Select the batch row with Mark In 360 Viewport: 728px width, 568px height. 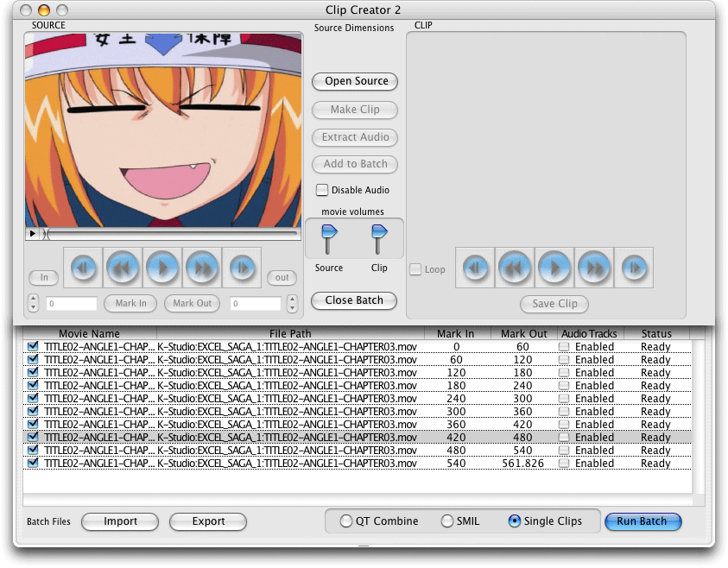pos(357,424)
